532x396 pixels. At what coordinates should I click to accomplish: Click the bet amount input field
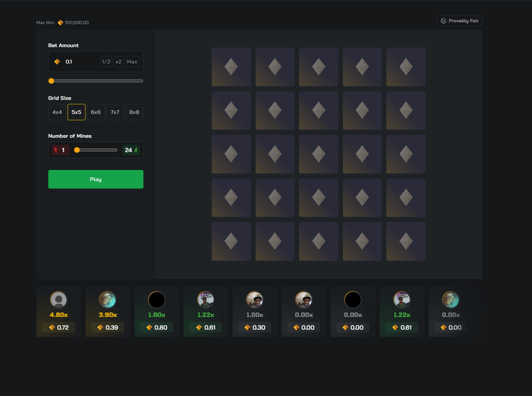pos(80,62)
